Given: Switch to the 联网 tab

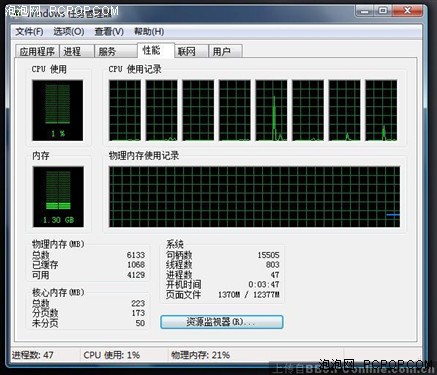Looking at the screenshot, I should pos(191,51).
